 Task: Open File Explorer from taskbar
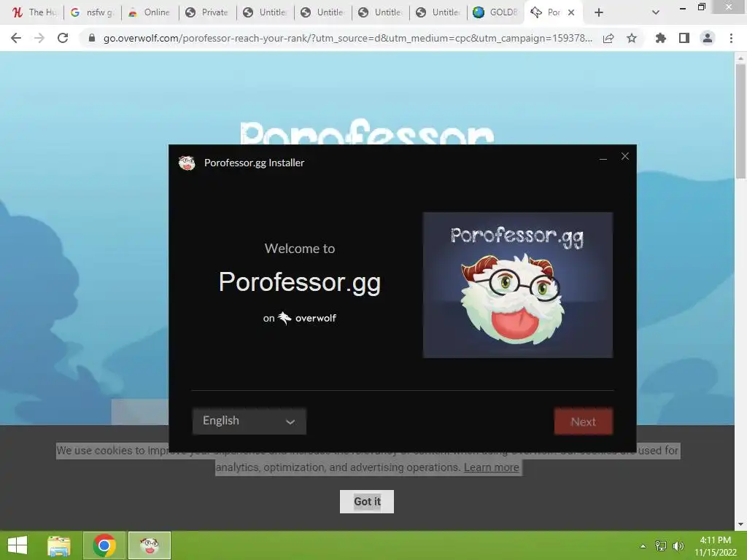point(59,545)
